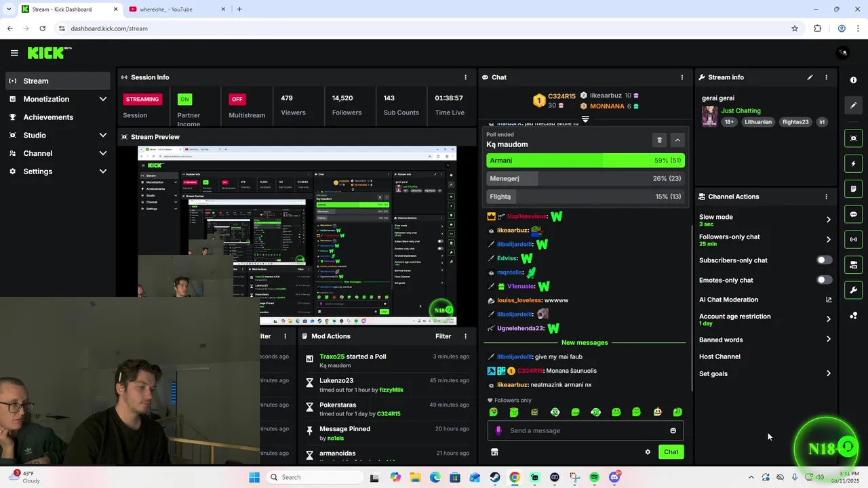This screenshot has height=488, width=868.
Task: Click the camera layout icon in right rail
Action: 853,264
